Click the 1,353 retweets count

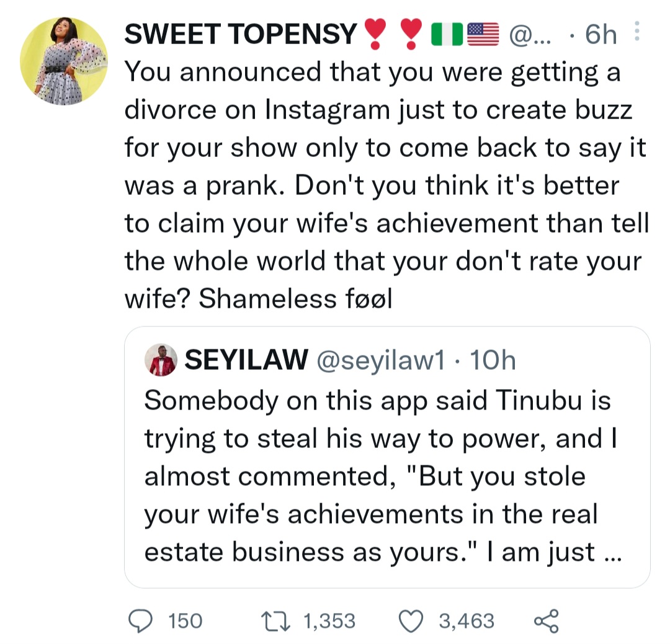click(329, 620)
